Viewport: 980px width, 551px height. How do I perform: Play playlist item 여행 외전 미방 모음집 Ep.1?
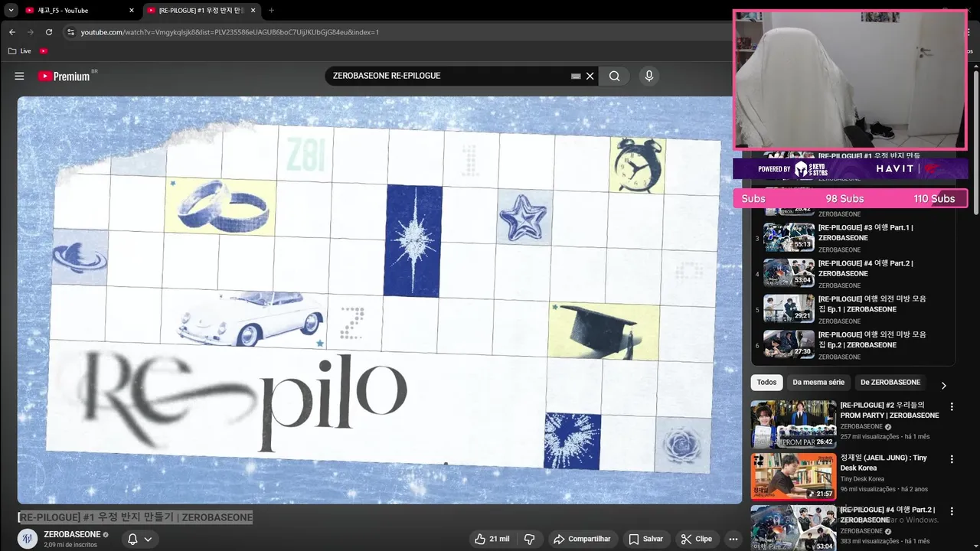(x=854, y=309)
